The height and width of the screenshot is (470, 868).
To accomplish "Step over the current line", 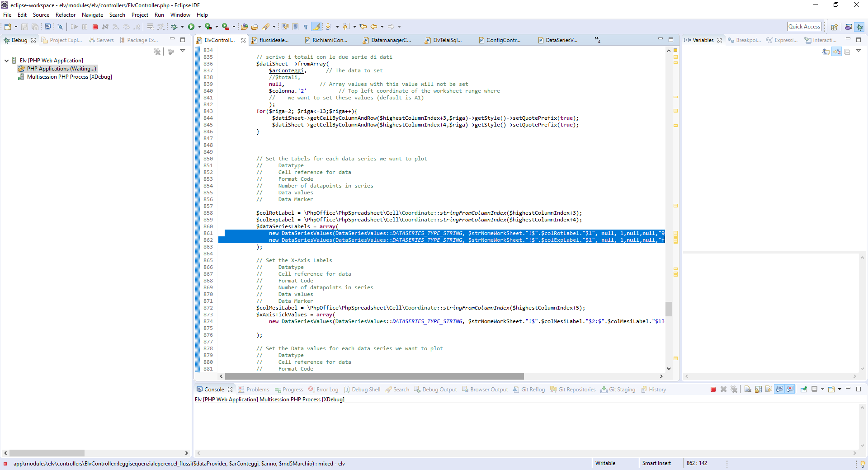I will (127, 27).
